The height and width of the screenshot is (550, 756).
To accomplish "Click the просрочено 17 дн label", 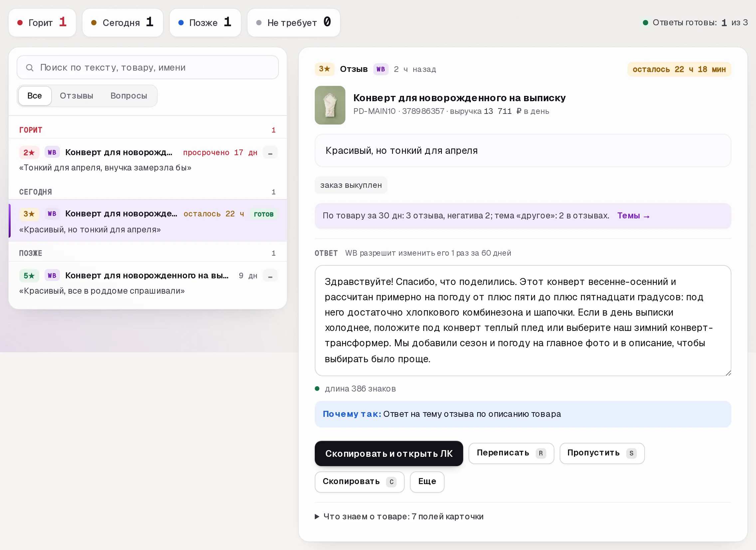I will coord(220,152).
